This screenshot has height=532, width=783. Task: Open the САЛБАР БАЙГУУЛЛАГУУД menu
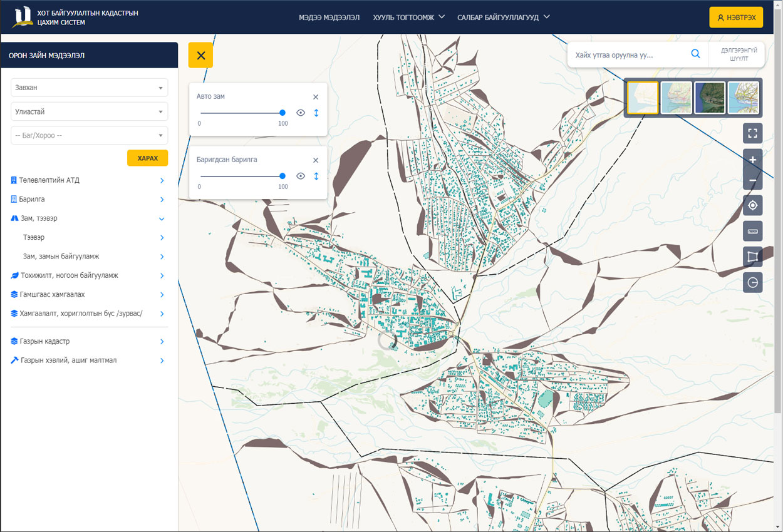point(503,18)
